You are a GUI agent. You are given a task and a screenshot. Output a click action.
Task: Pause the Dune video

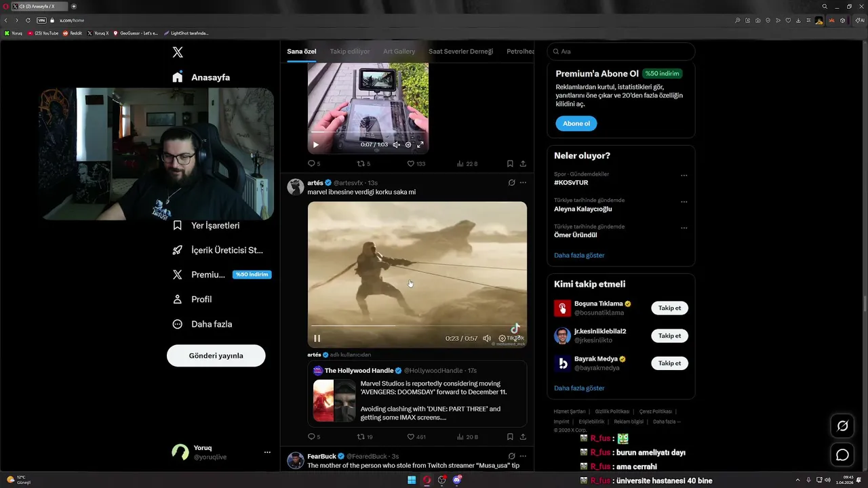pos(317,338)
